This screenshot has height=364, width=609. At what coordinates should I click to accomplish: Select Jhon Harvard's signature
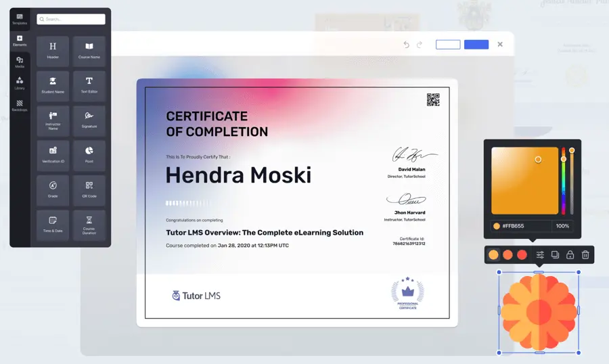point(406,200)
